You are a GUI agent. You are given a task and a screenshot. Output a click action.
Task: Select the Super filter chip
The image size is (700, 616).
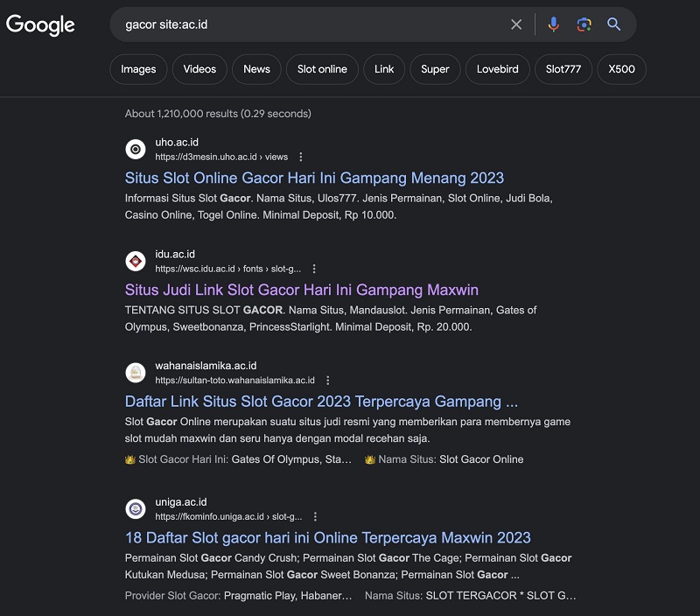(435, 69)
